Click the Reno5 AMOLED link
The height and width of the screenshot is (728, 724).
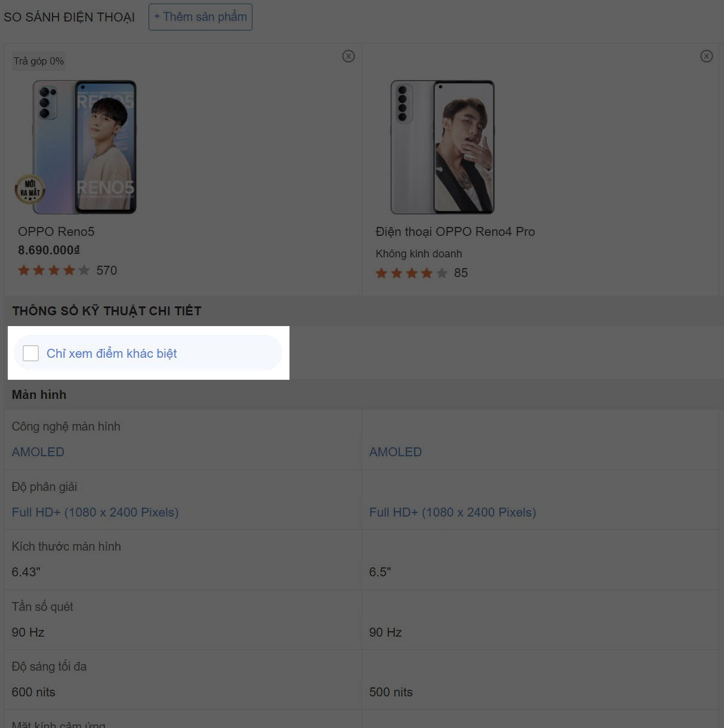(38, 452)
